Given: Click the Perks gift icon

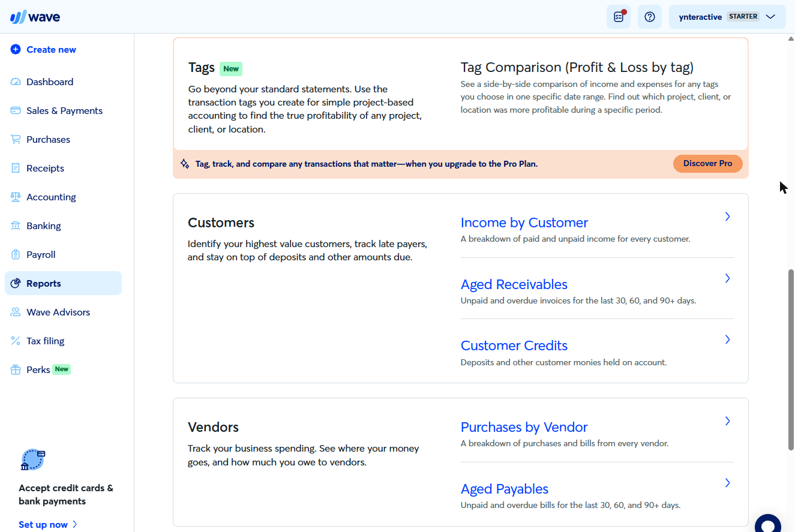Looking at the screenshot, I should [x=16, y=370].
